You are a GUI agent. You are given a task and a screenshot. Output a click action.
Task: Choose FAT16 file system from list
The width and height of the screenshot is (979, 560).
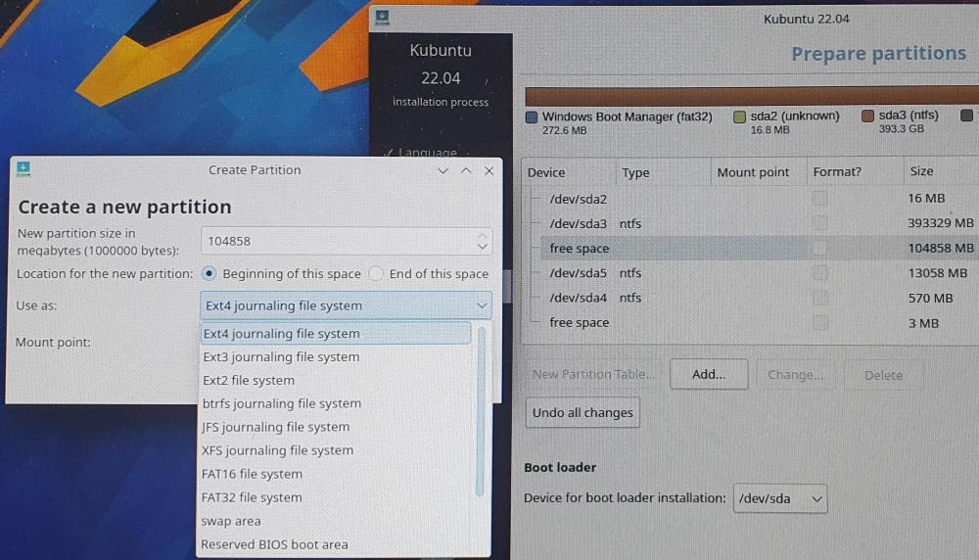tap(336, 474)
